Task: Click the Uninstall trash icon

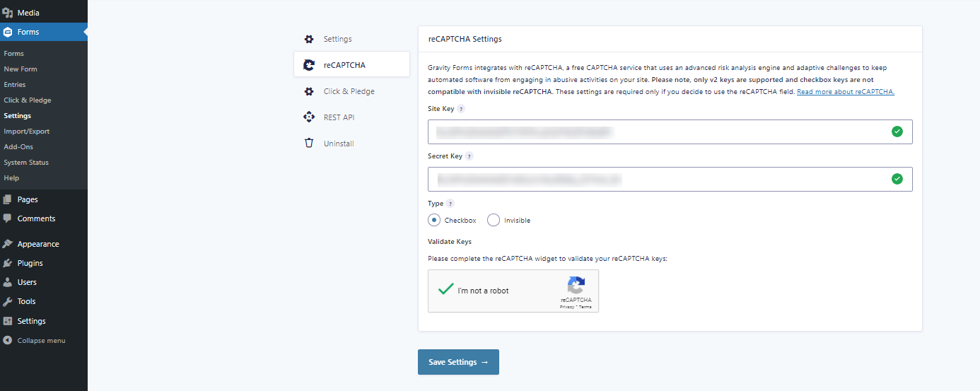Action: point(308,144)
